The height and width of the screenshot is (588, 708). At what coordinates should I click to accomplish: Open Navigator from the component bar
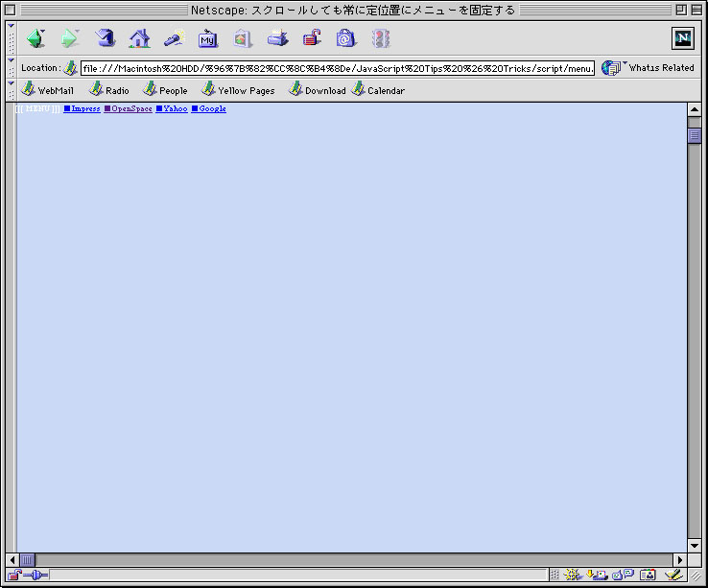(573, 575)
